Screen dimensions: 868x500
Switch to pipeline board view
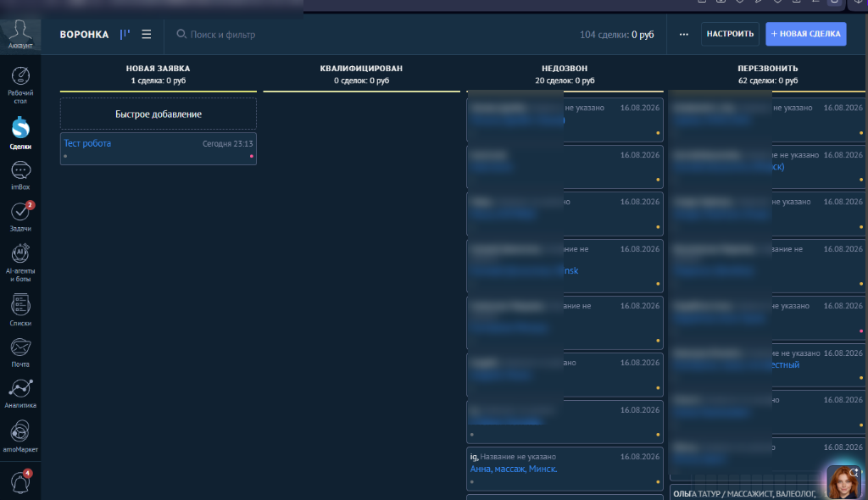[x=125, y=35]
